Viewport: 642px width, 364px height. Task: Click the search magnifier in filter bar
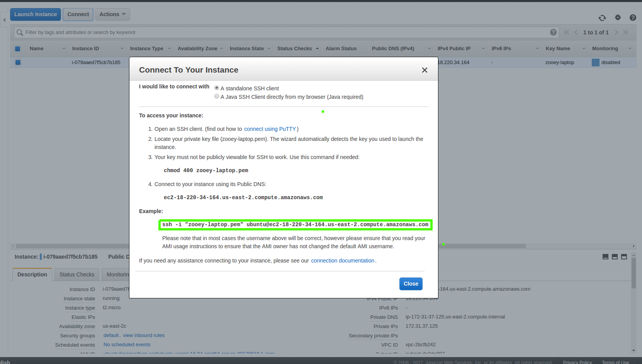(x=19, y=32)
